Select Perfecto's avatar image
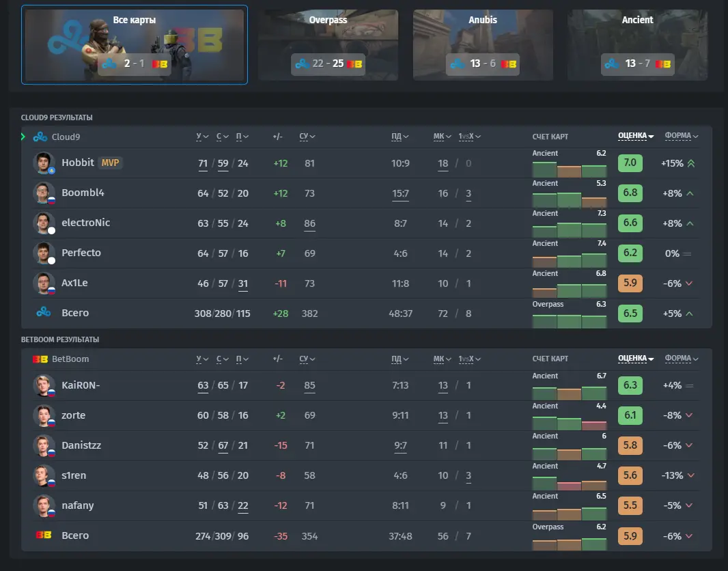 pyautogui.click(x=44, y=253)
